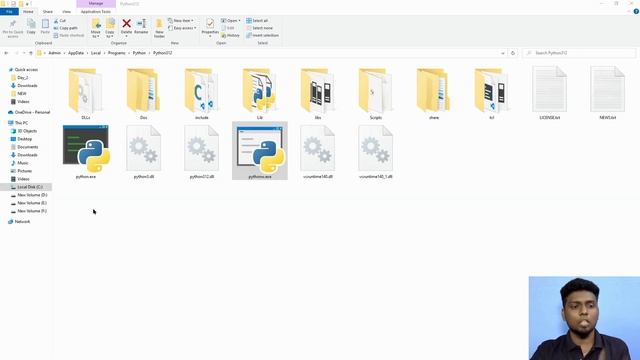Select the Doc folder

point(144,93)
